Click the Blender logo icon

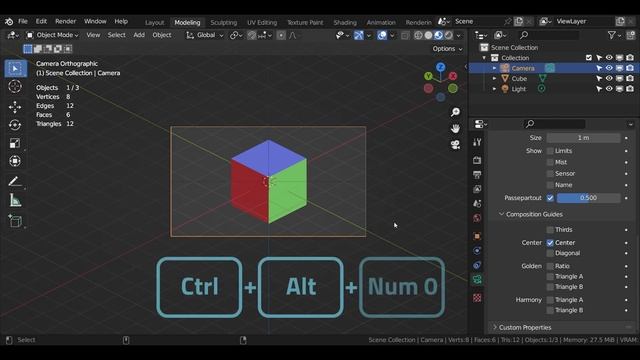(9, 22)
